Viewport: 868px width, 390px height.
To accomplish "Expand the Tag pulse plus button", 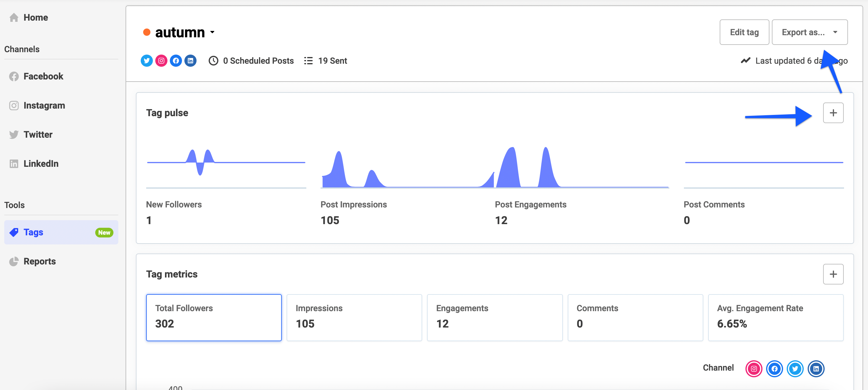I will tap(833, 113).
